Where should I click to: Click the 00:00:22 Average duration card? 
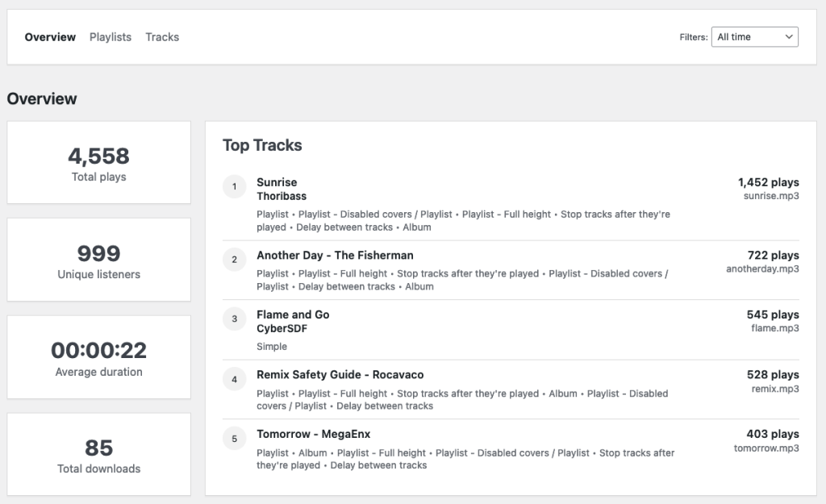tap(99, 357)
